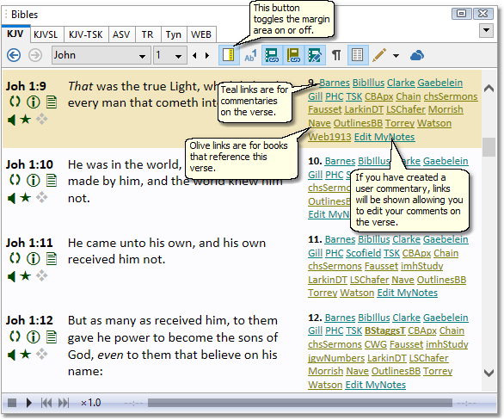
Task: Click the info icon for Joh 1:11
Action: tap(34, 258)
